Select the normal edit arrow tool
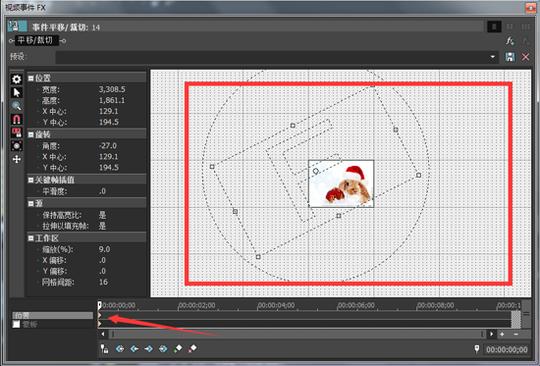This screenshot has height=366, width=540. [x=17, y=93]
